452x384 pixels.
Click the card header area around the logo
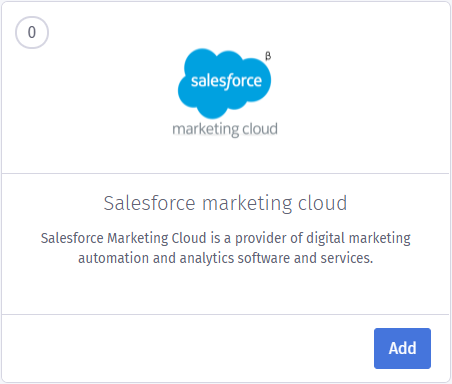tap(226, 88)
